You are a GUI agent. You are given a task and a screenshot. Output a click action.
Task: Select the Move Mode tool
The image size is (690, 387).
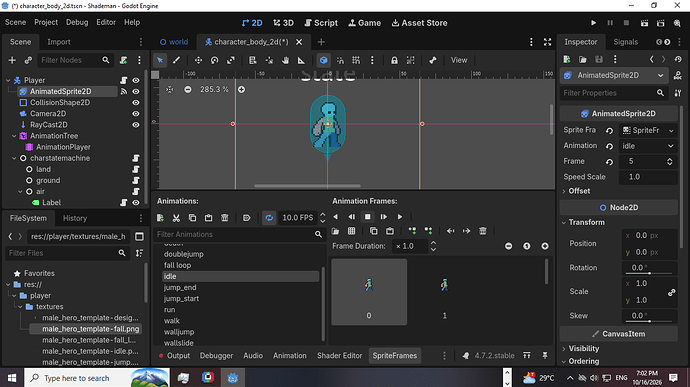(198, 60)
